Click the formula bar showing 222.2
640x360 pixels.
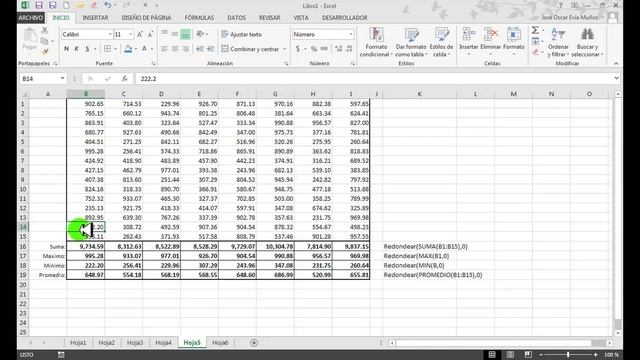tap(373, 78)
